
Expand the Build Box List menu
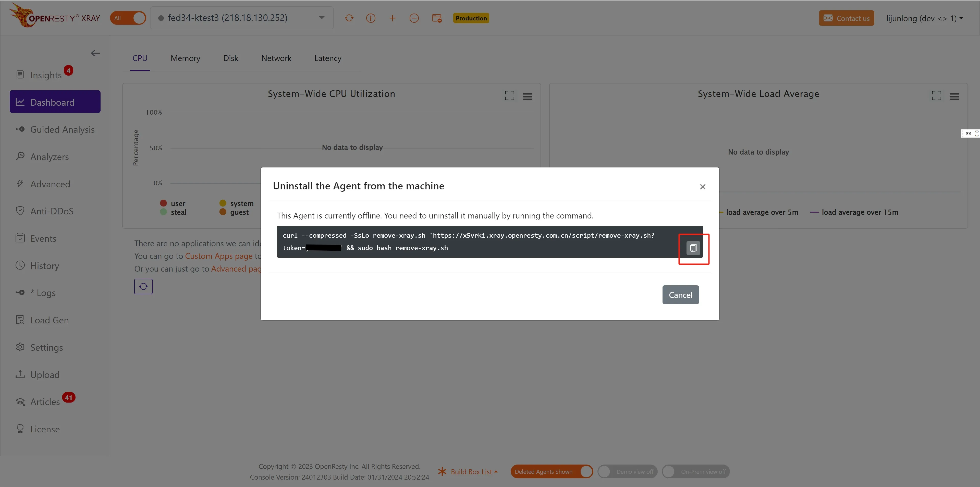coord(468,472)
